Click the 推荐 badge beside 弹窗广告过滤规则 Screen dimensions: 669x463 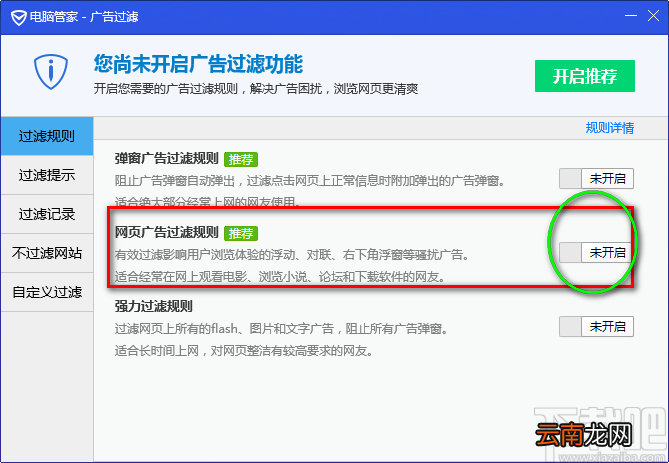tap(241, 159)
